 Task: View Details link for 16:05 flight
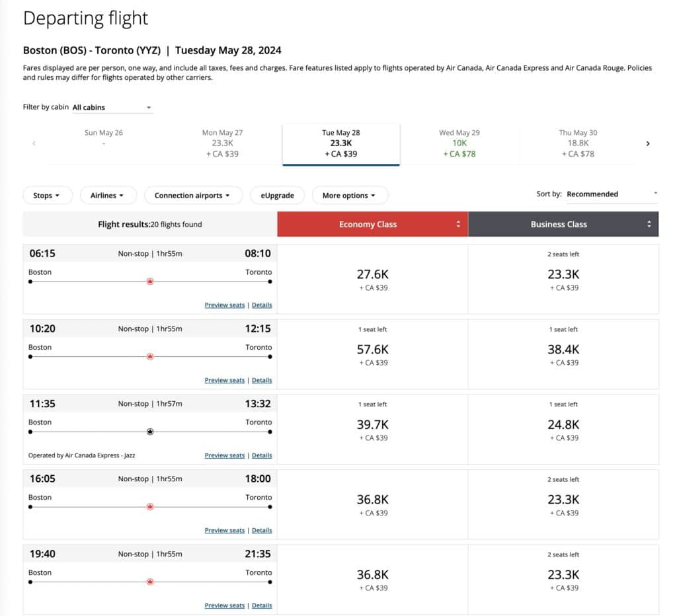pos(262,531)
